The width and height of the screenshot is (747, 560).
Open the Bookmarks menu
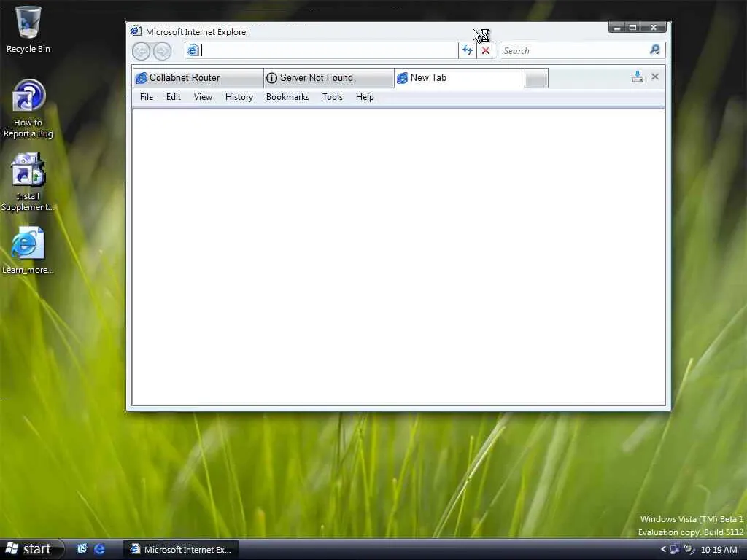(287, 97)
